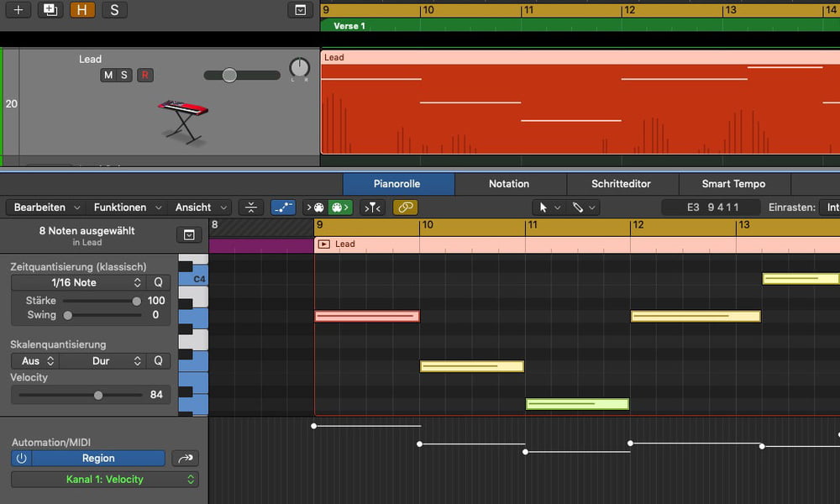Switch to the Notation tab
Image resolution: width=840 pixels, height=504 pixels.
509,184
